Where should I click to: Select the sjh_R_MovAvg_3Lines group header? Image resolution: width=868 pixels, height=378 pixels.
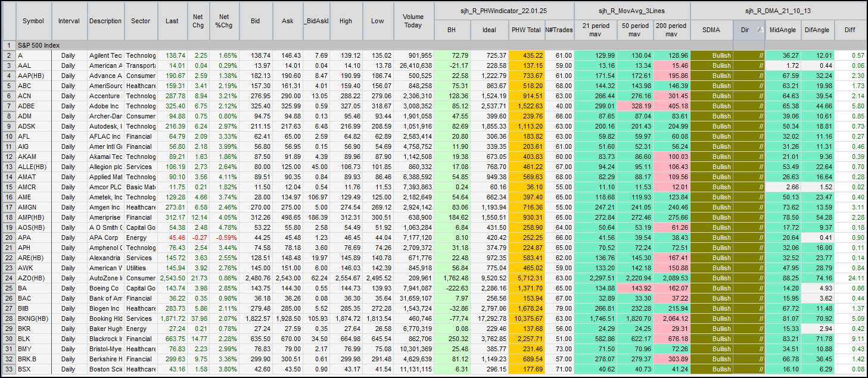[632, 10]
